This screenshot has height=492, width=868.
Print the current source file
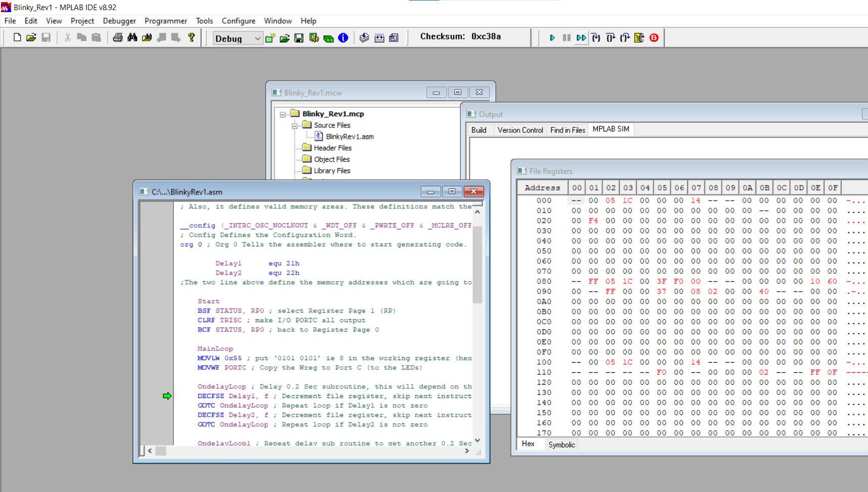pyautogui.click(x=117, y=37)
